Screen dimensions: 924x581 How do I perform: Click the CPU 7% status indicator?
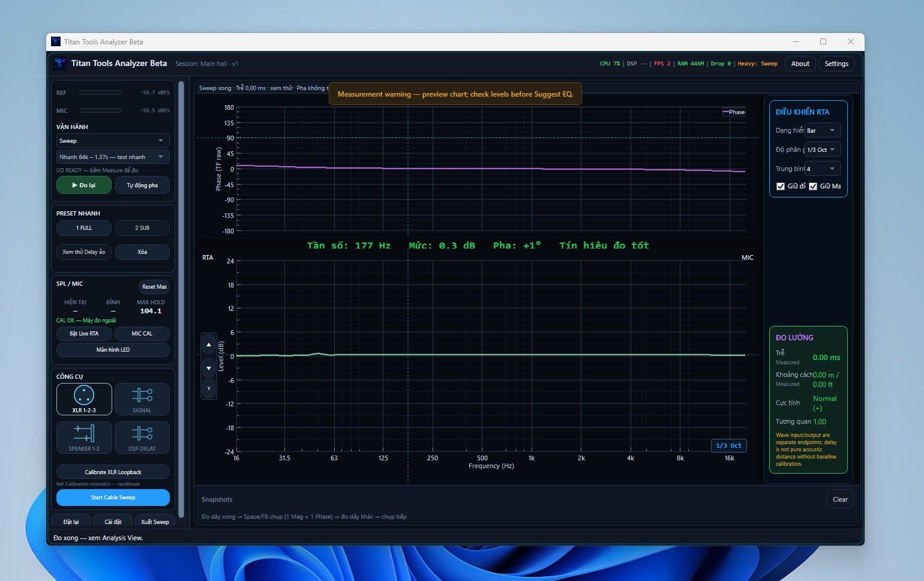point(610,64)
